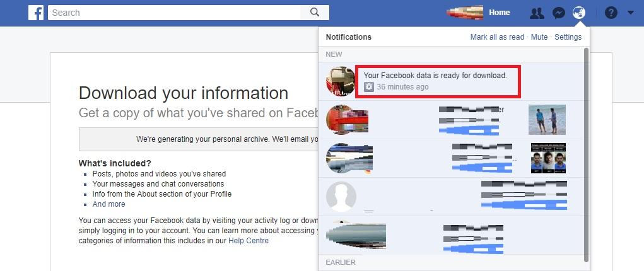Expand the account dropdown arrow
The height and width of the screenshot is (271, 644).
coord(630,13)
